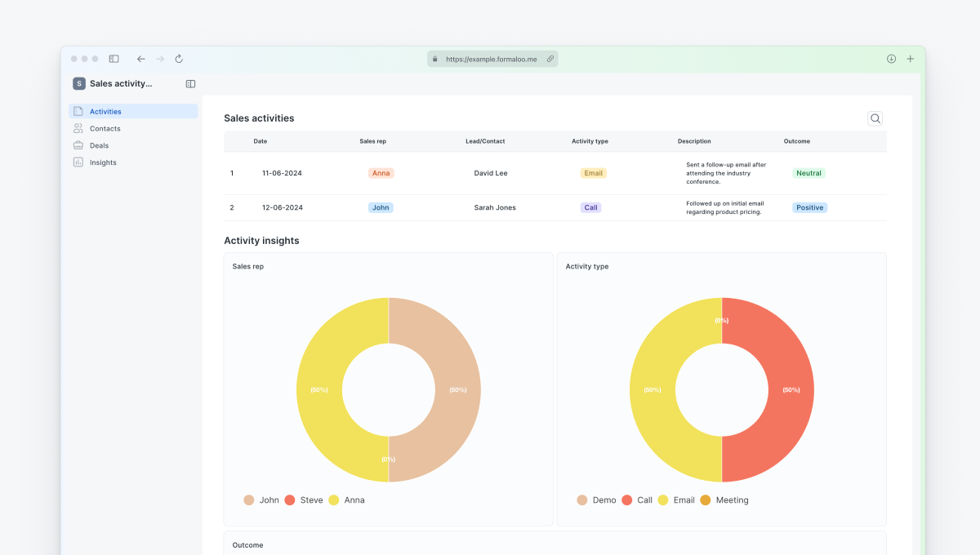The width and height of the screenshot is (980, 555).
Task: Click the date 11-06-2024
Action: click(x=283, y=173)
